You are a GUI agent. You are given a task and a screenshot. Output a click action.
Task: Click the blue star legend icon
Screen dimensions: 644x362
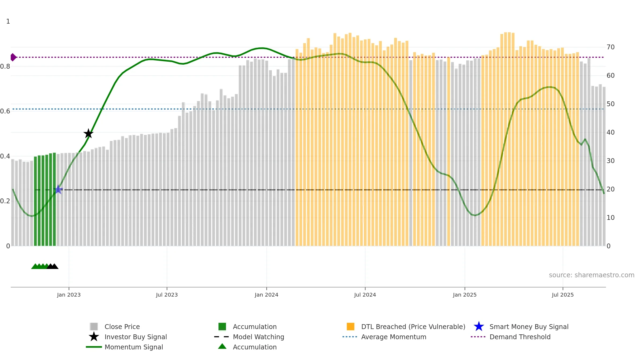tap(479, 327)
